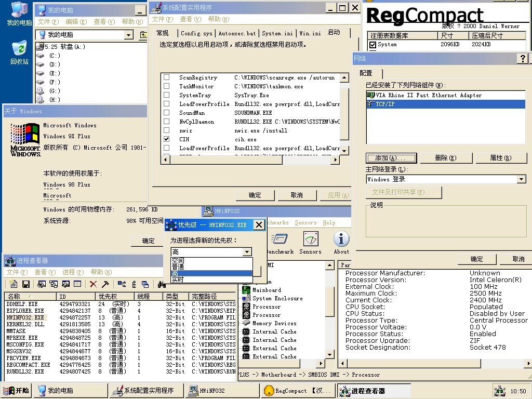This screenshot has width=532, height=399.
Task: Click 删除(E) button in Network dialog
Action: pos(446,158)
